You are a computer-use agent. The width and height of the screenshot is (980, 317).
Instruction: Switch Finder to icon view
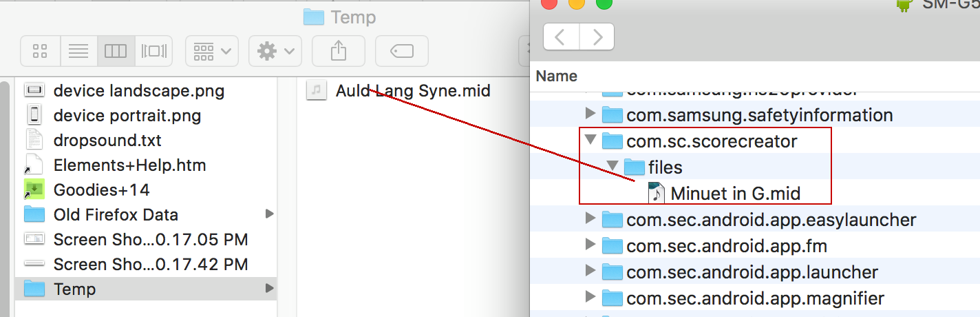[x=41, y=51]
